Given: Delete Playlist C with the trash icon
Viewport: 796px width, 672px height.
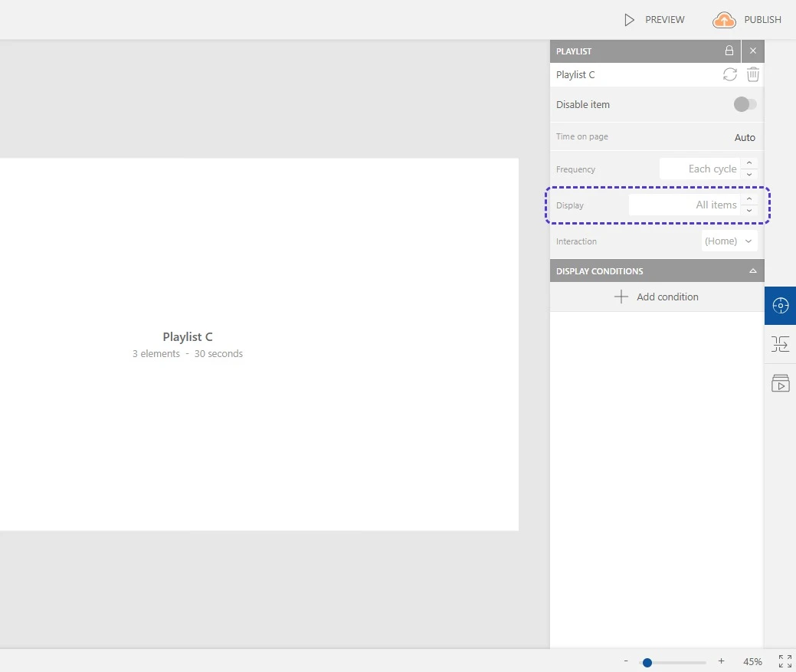Looking at the screenshot, I should pos(753,74).
